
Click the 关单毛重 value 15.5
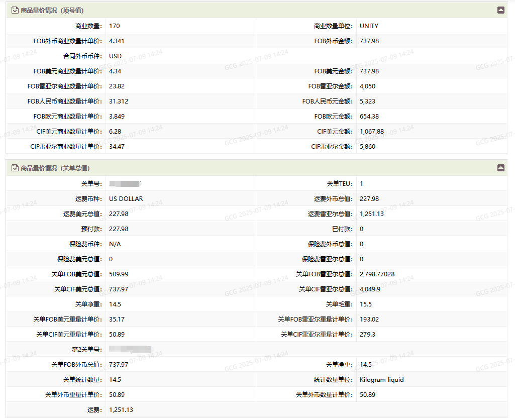point(366,304)
